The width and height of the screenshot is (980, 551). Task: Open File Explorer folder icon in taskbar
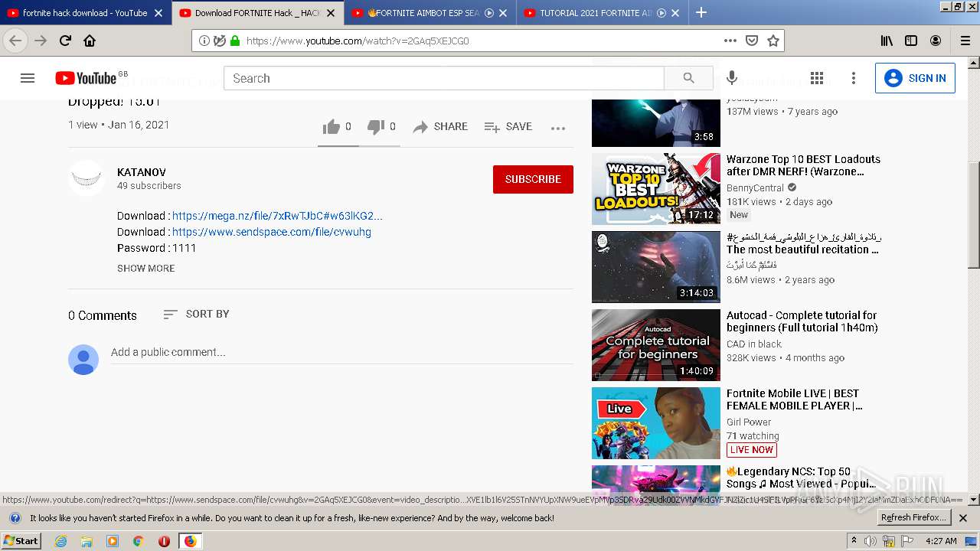(x=87, y=541)
